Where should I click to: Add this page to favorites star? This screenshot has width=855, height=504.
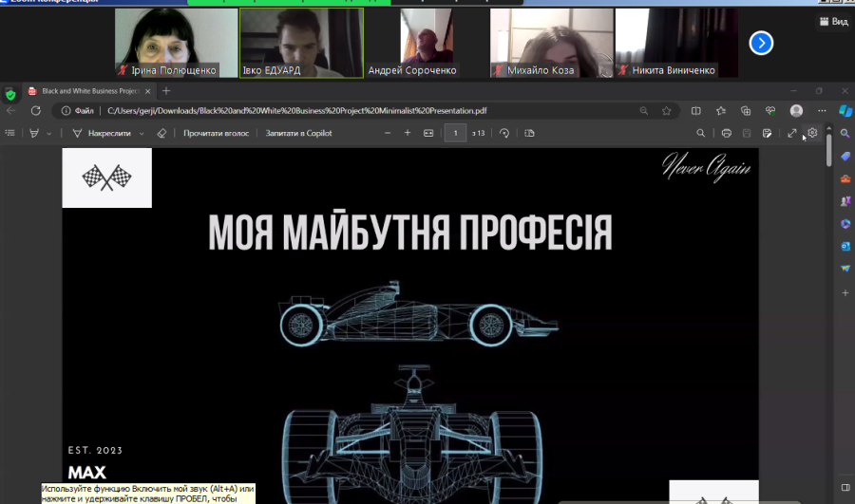(667, 110)
